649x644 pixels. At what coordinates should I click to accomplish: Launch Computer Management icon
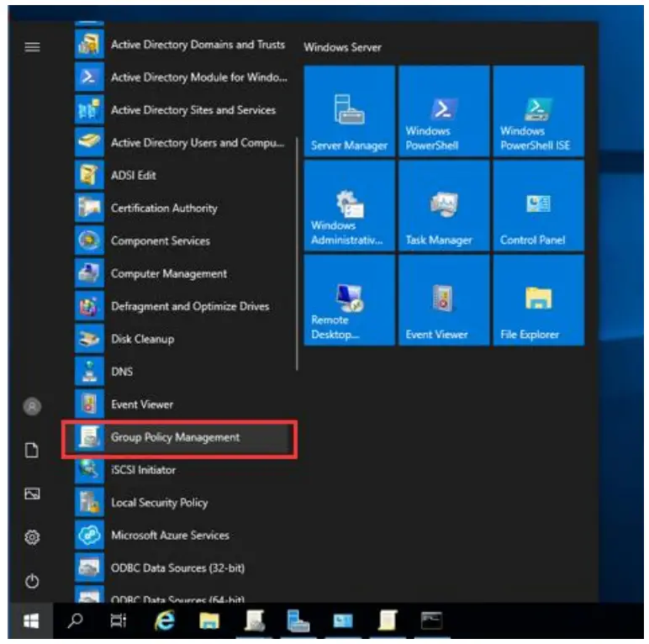tap(89, 273)
